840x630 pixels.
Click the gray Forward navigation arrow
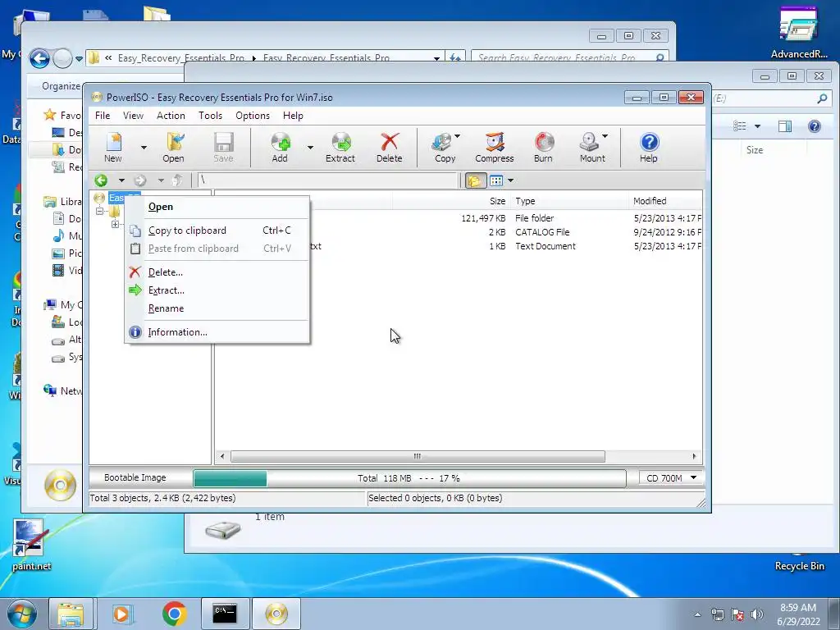click(140, 180)
